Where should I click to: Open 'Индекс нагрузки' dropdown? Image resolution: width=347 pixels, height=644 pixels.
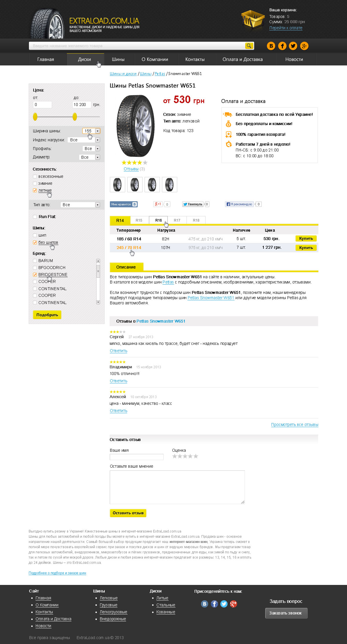tap(84, 140)
